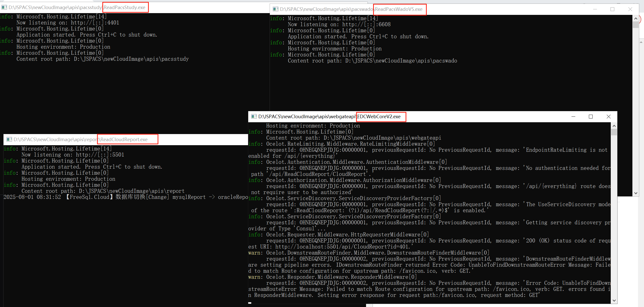
Task: Click the ReadCloudReport.exe console window icon
Action: coord(9,139)
